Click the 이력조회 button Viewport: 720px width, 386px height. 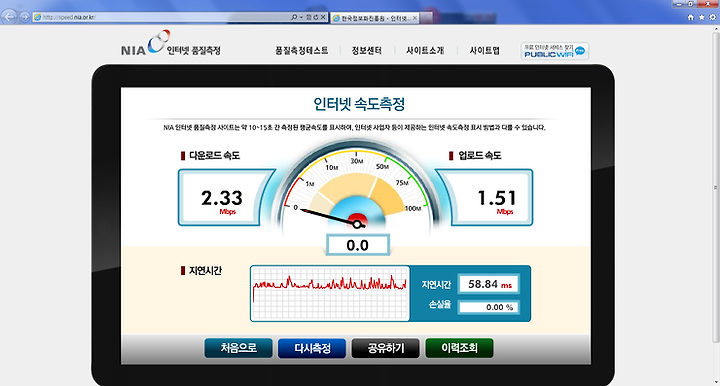pyautogui.click(x=459, y=348)
